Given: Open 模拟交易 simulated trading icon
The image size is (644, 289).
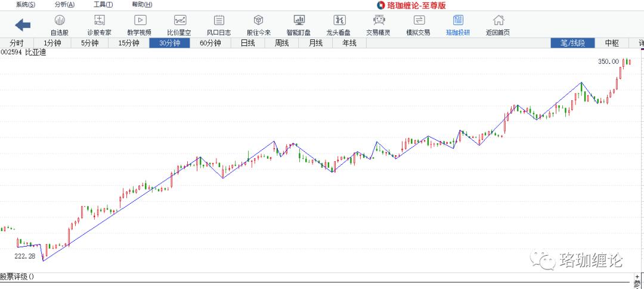Looking at the screenshot, I should (419, 20).
